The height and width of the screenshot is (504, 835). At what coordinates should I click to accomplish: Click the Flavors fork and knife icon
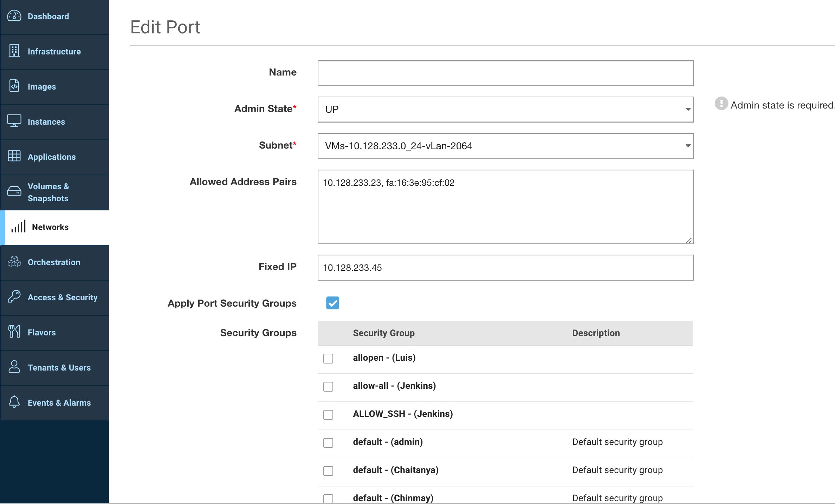click(14, 332)
